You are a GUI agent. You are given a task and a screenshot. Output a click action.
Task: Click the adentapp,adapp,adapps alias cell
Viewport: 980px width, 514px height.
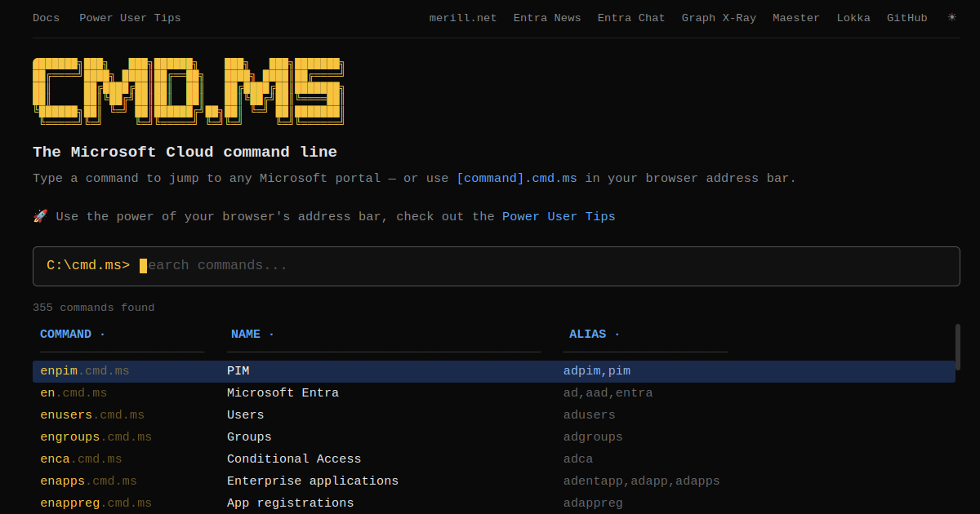point(642,481)
